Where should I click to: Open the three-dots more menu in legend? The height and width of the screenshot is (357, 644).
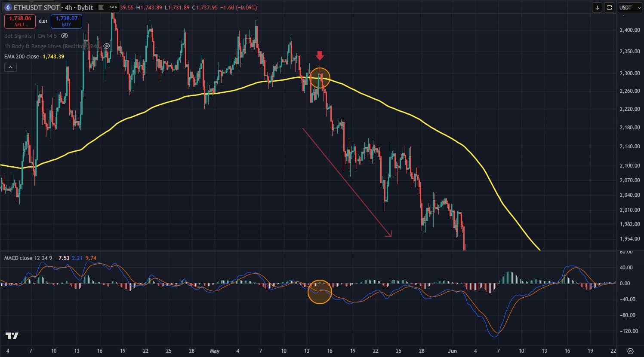pyautogui.click(x=113, y=7)
